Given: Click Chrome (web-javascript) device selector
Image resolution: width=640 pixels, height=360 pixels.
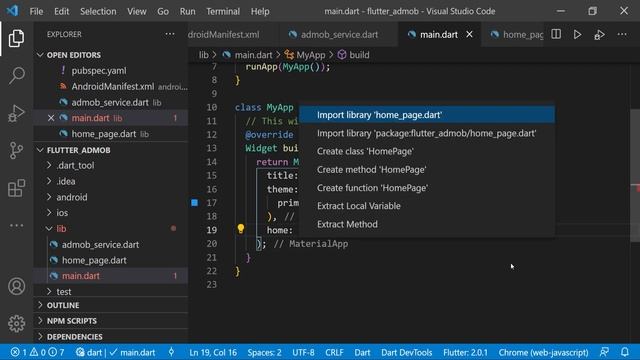Looking at the screenshot, I should 543,352.
